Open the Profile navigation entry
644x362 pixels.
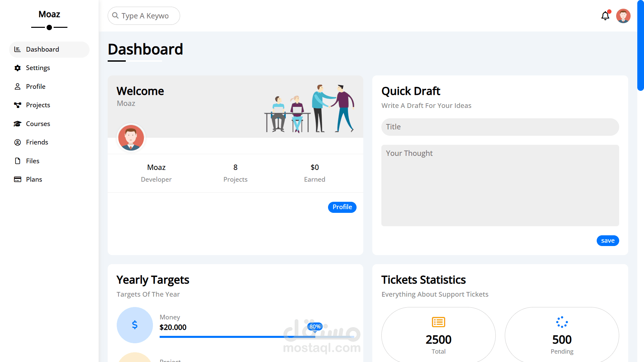(35, 86)
